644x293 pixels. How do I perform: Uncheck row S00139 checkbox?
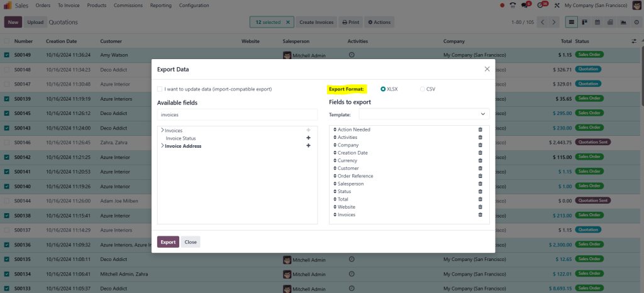tap(6, 99)
